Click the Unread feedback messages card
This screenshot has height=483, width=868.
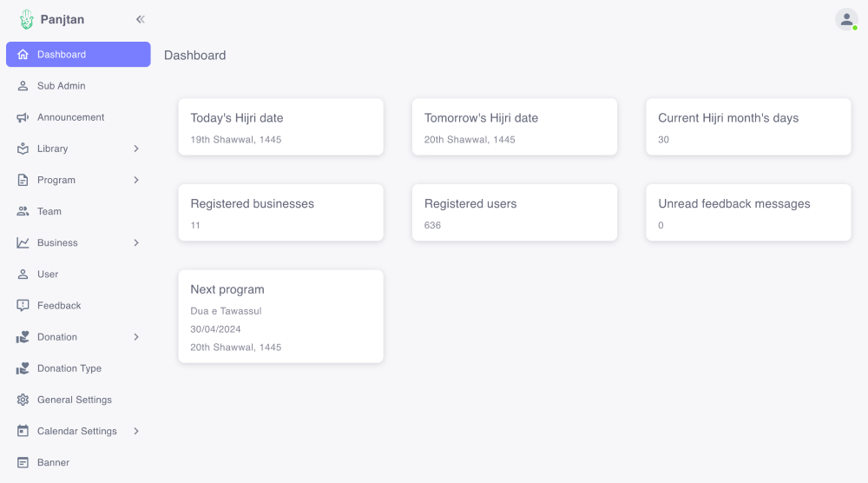[x=748, y=213]
